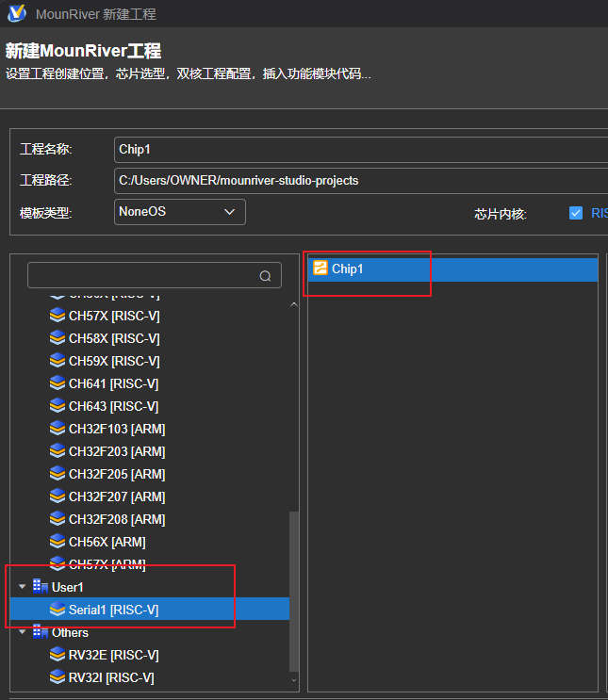608x700 pixels.
Task: Click the Others group label
Action: pos(70,632)
